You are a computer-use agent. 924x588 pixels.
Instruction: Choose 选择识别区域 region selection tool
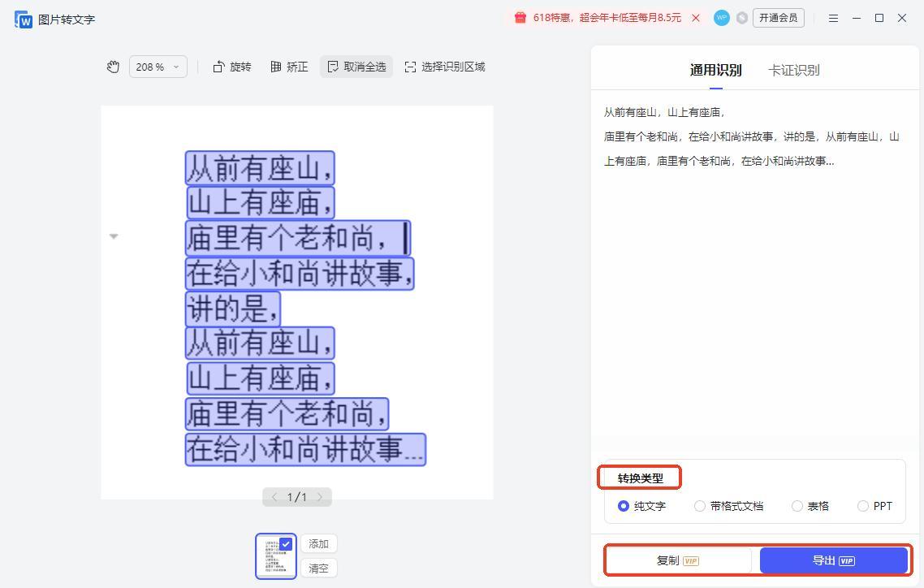pyautogui.click(x=444, y=67)
